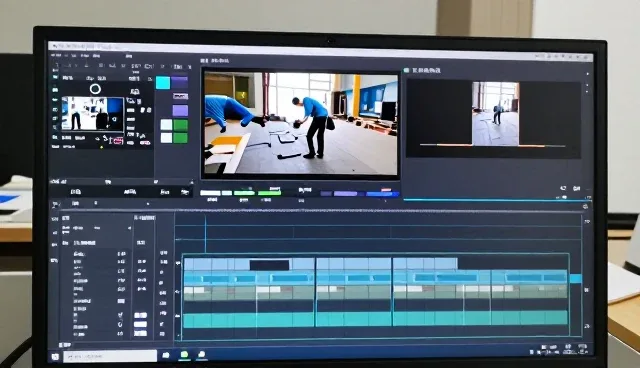This screenshot has height=368, width=640.
Task: Select the teal audio clip on bottom track
Action: pyautogui.click(x=376, y=319)
